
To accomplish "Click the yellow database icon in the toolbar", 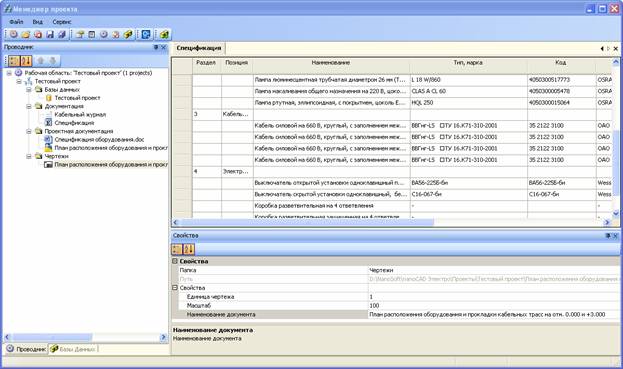I will coord(128,35).
